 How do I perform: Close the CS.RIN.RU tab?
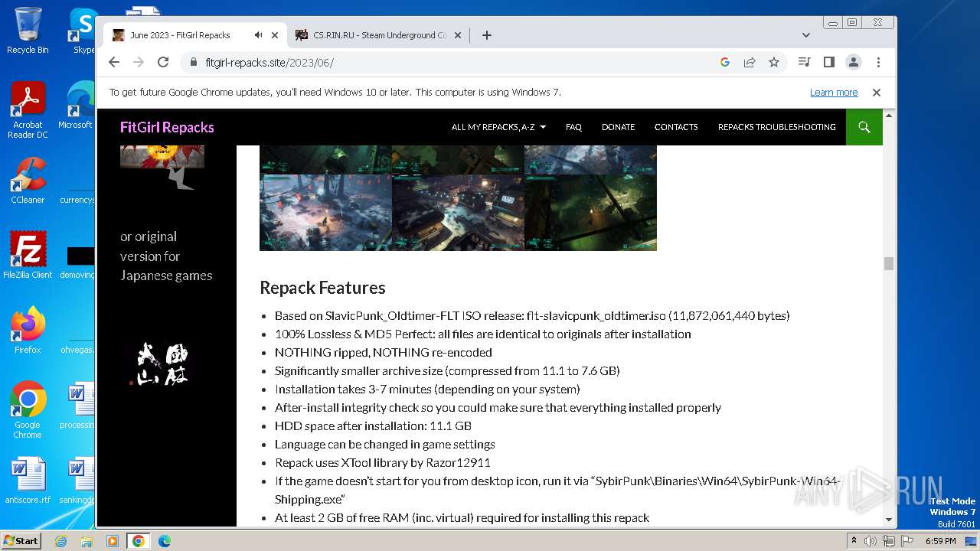coord(458,35)
